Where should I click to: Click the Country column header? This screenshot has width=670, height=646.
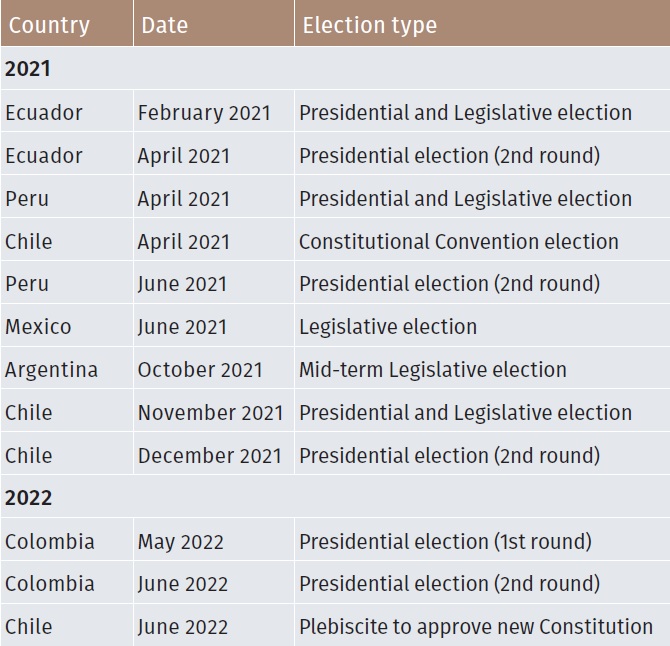[x=67, y=23]
